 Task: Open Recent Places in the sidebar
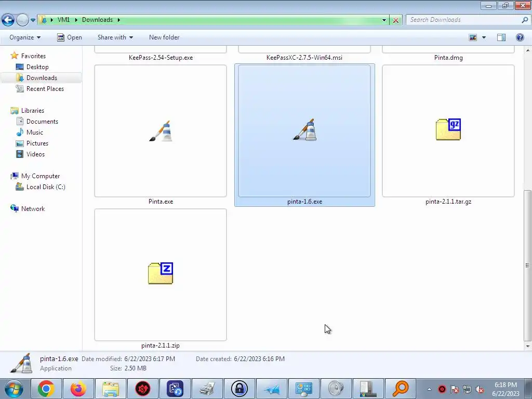coord(45,88)
